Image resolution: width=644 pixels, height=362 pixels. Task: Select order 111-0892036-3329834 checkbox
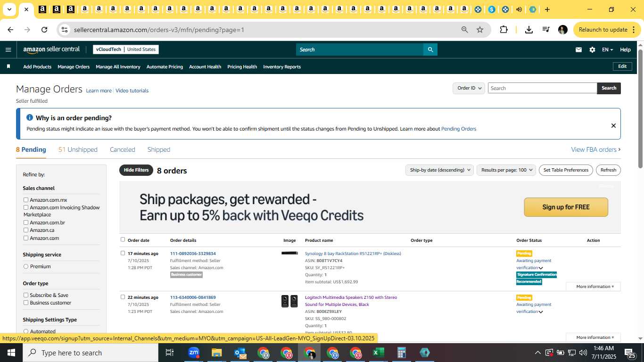click(123, 253)
